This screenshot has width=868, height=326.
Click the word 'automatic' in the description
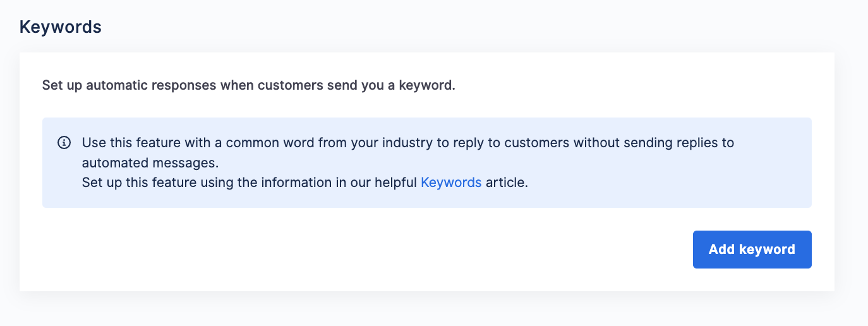click(116, 85)
